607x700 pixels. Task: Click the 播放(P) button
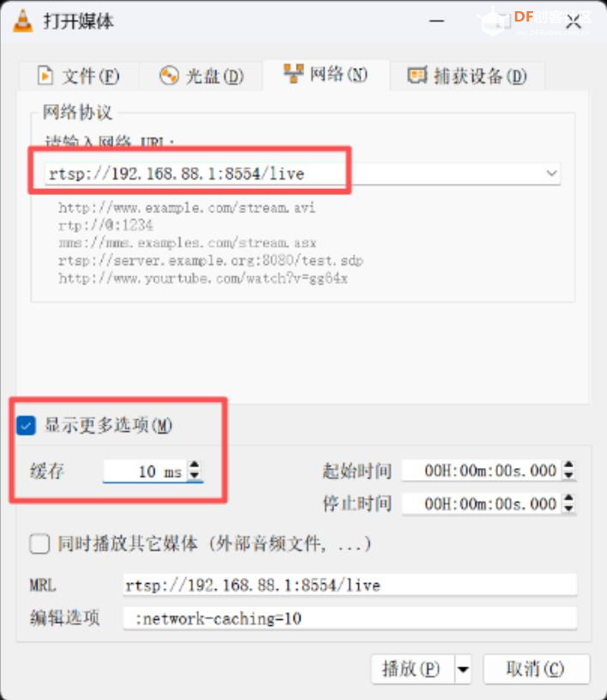pos(413,669)
